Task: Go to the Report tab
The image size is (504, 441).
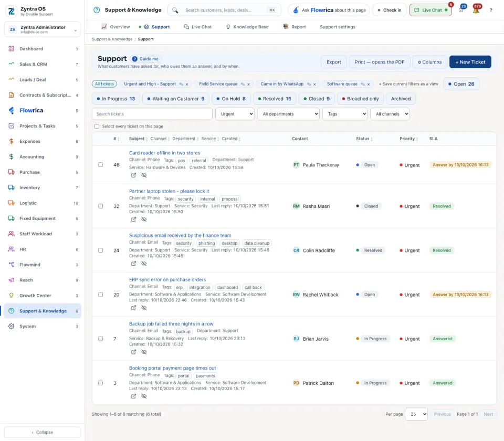Action: 295,27
